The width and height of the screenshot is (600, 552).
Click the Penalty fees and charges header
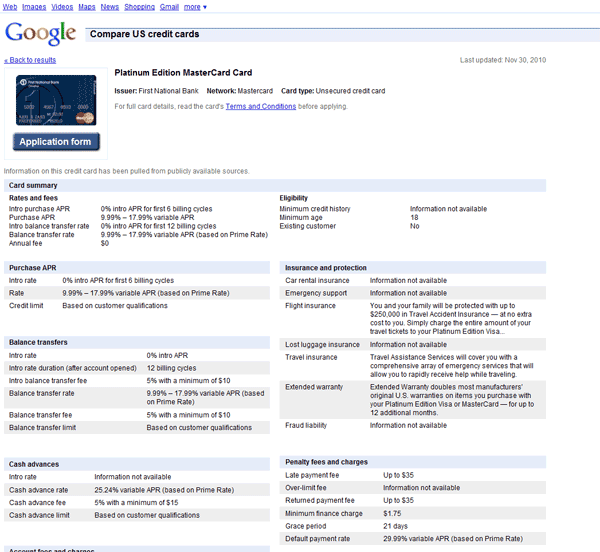[x=413, y=462]
